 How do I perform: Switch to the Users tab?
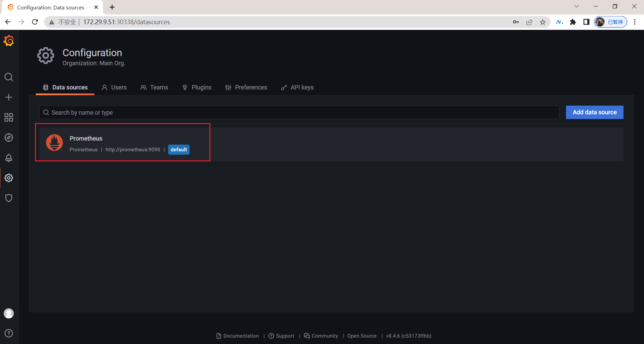pyautogui.click(x=114, y=87)
